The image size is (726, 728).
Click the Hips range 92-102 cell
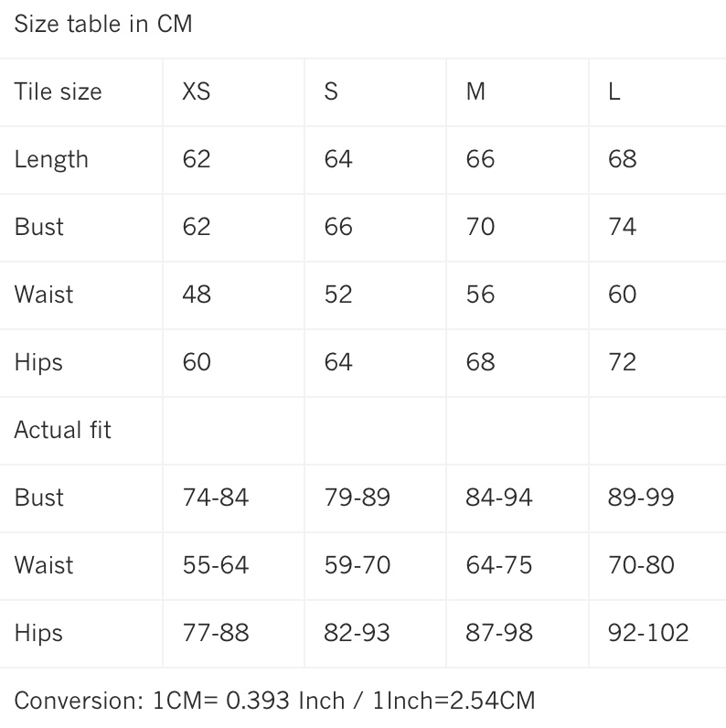(x=648, y=633)
